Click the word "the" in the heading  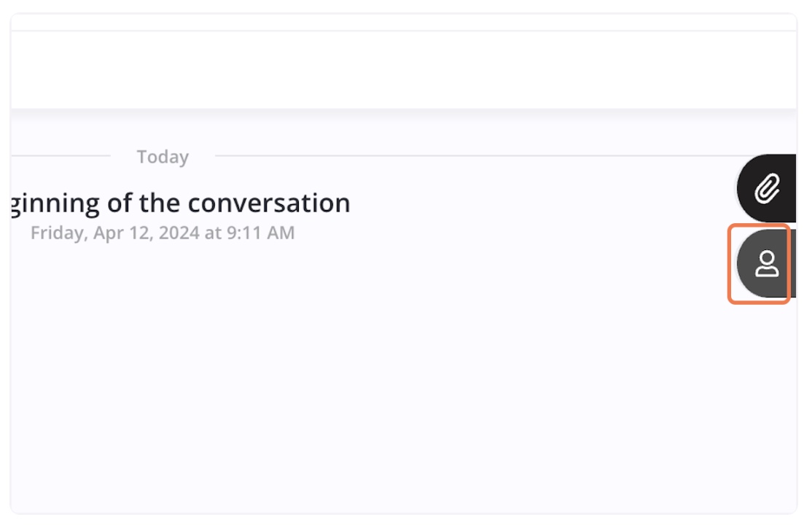(x=160, y=203)
